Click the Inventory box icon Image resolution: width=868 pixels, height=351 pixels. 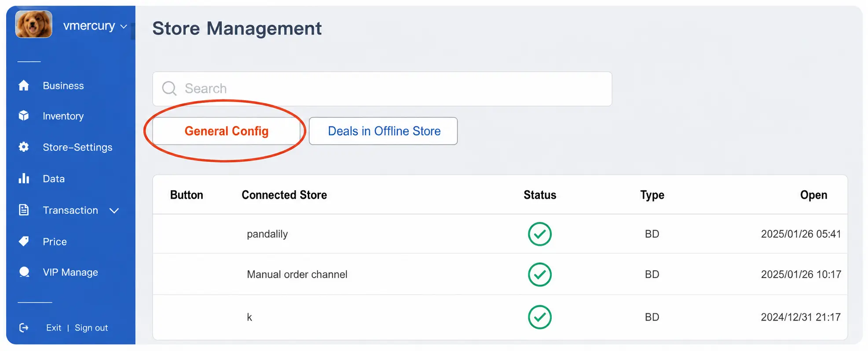coord(24,116)
